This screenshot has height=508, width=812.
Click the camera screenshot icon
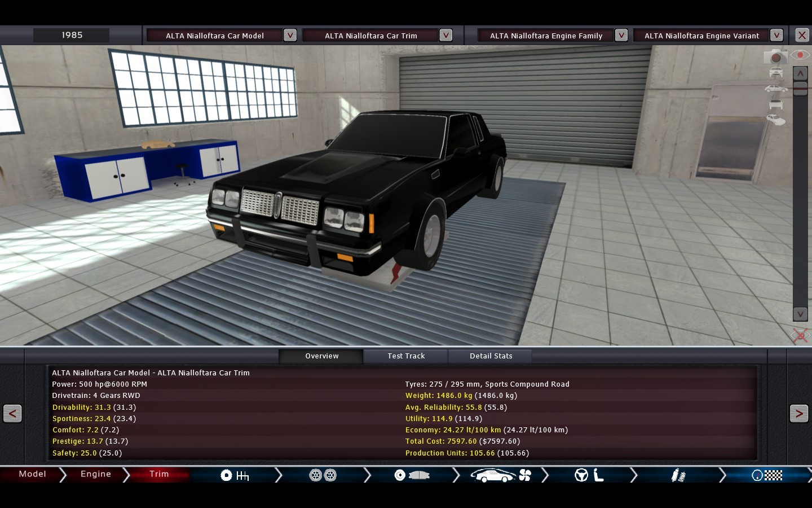pos(775,57)
